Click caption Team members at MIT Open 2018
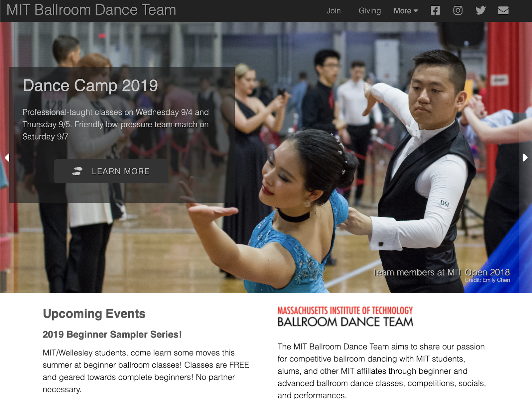Screen dimensions: 532x399 441,272
